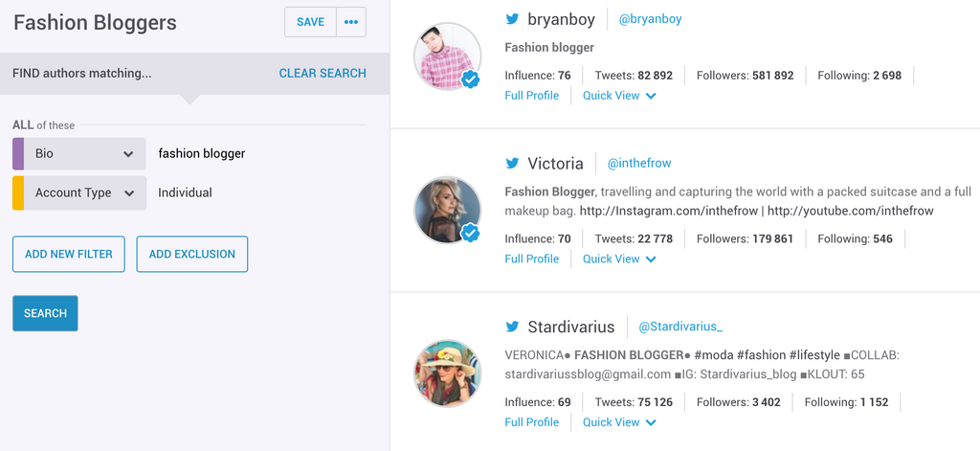
Task: Click the Search button
Action: click(45, 313)
